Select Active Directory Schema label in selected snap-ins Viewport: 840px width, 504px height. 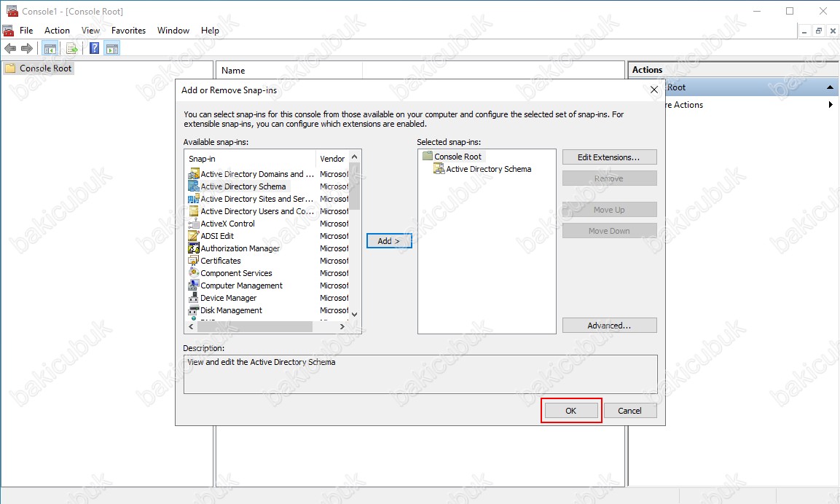(489, 169)
